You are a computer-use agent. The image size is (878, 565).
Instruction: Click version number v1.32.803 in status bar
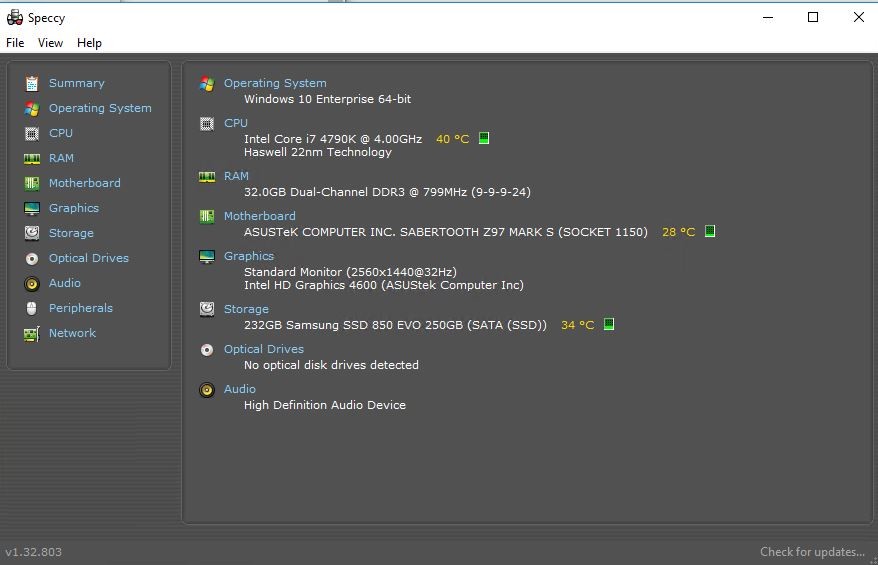click(x=34, y=552)
